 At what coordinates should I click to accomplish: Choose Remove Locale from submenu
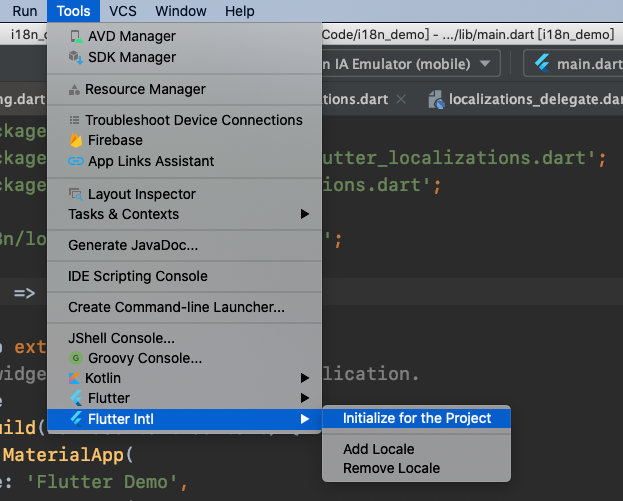pos(391,468)
